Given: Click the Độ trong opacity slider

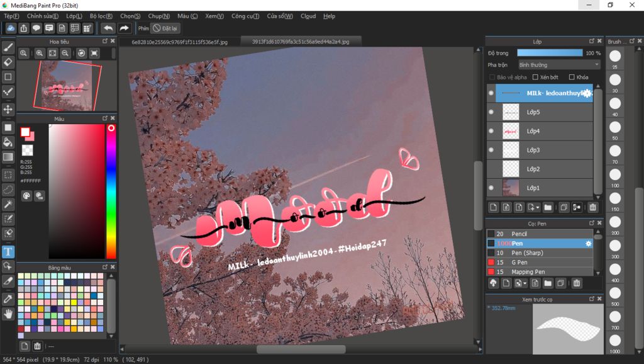Looking at the screenshot, I should point(550,53).
